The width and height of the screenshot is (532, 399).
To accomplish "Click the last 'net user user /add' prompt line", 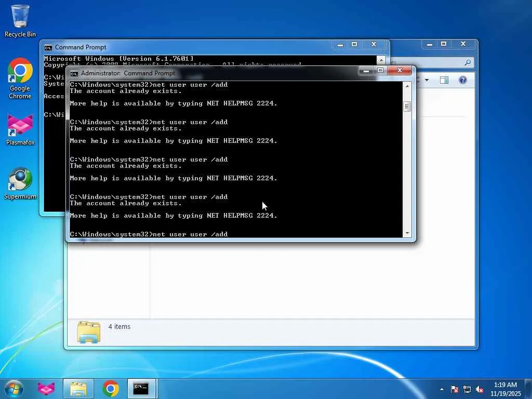I will tap(149, 234).
